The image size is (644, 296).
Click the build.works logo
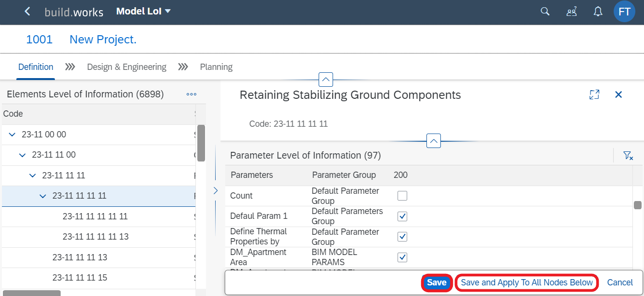[74, 12]
